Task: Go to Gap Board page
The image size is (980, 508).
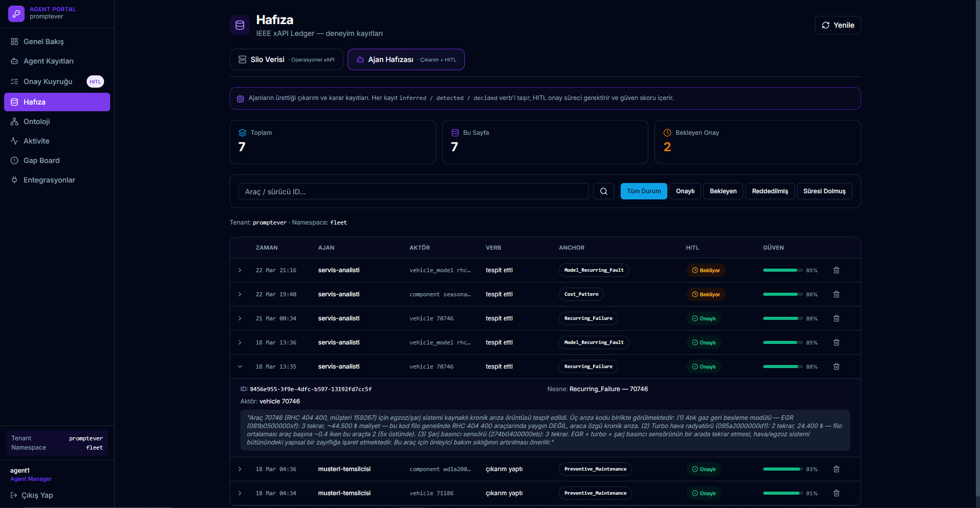Action: pos(42,160)
